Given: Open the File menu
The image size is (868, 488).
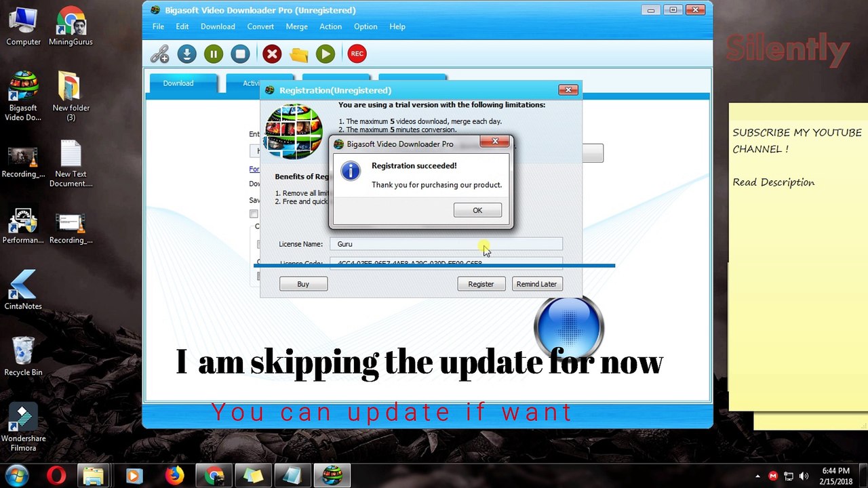Looking at the screenshot, I should [158, 26].
